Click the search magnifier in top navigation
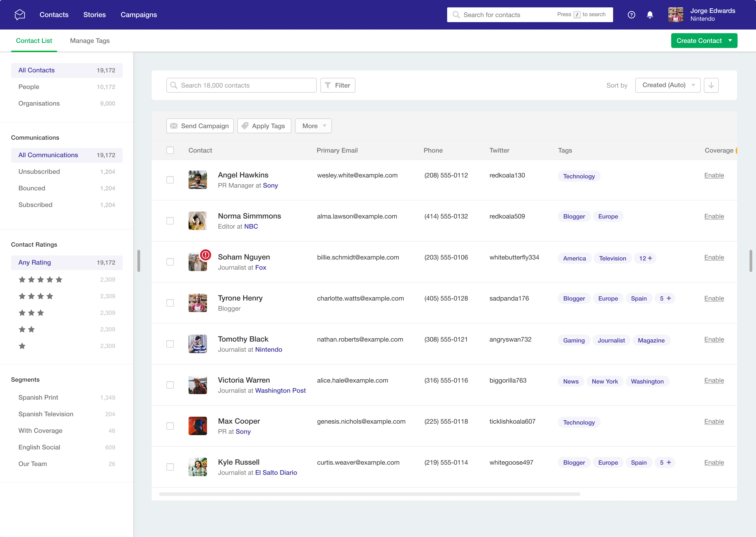Screen dimensions: 756x537 (456, 15)
